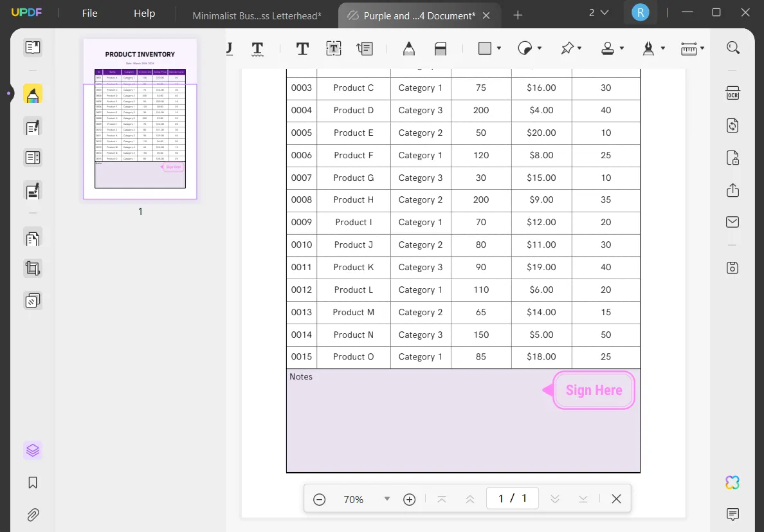
Task: Expand the pin attachment options arrow
Action: pos(579,48)
